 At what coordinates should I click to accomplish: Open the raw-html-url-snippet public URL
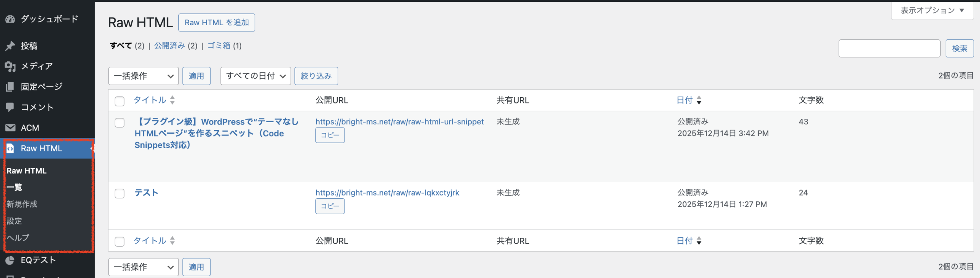[400, 122]
